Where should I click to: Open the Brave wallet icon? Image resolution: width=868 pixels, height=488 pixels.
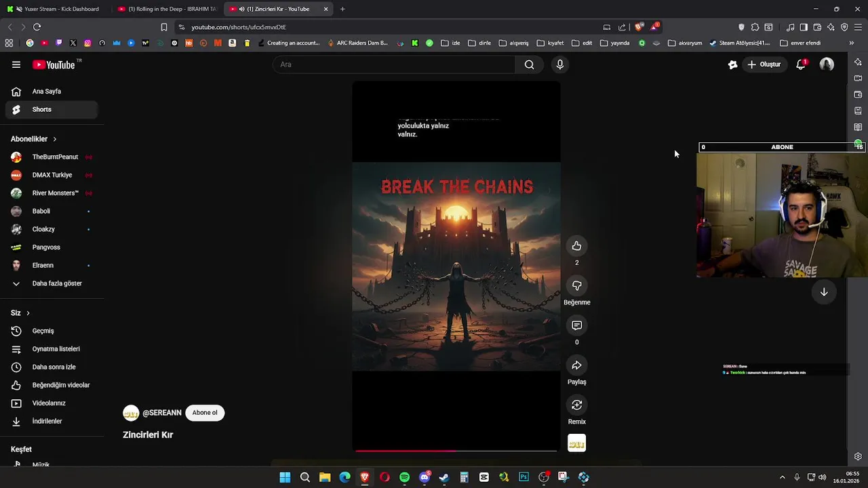click(x=817, y=27)
